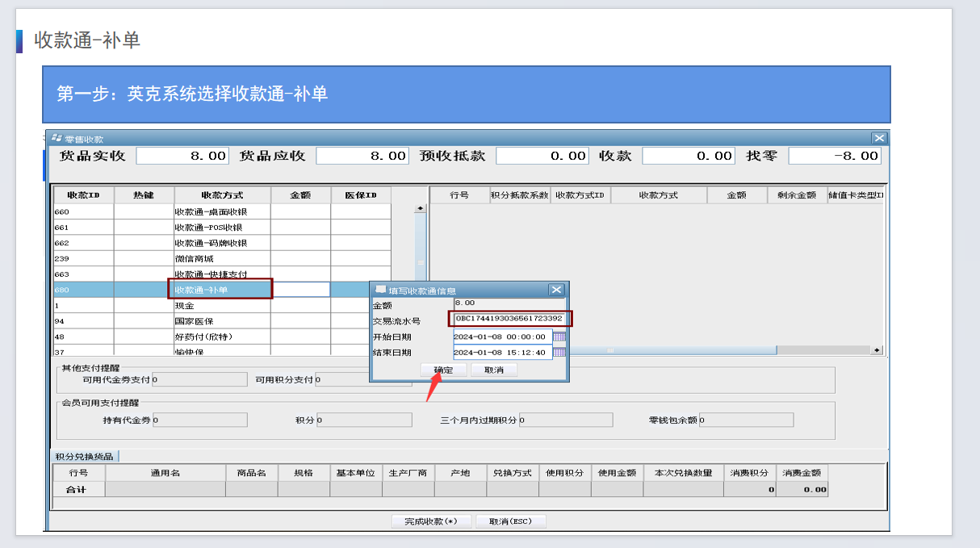980x548 pixels.
Task: Click the 零售收款 window title icon
Action: tap(57, 139)
